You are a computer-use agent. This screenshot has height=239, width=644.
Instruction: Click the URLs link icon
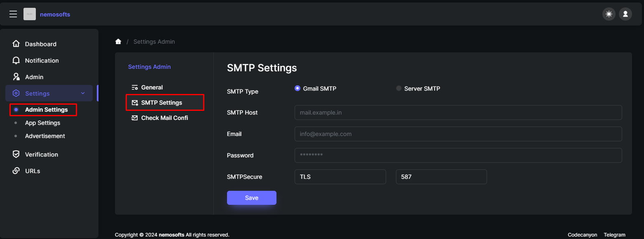click(x=16, y=171)
